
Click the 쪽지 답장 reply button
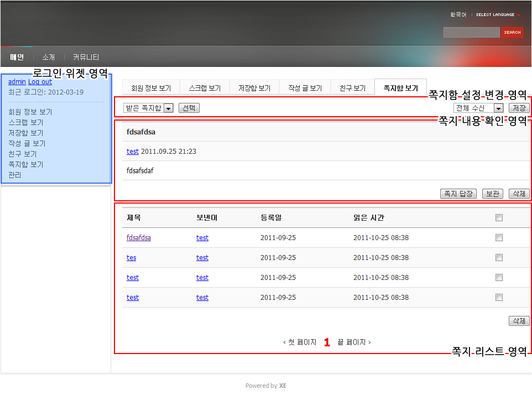tap(458, 194)
